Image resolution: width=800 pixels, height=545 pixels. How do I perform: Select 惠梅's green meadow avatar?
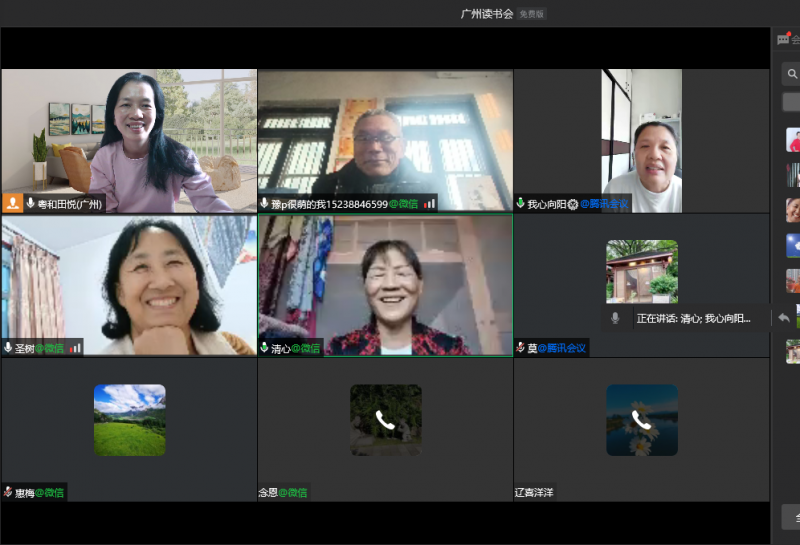129,420
